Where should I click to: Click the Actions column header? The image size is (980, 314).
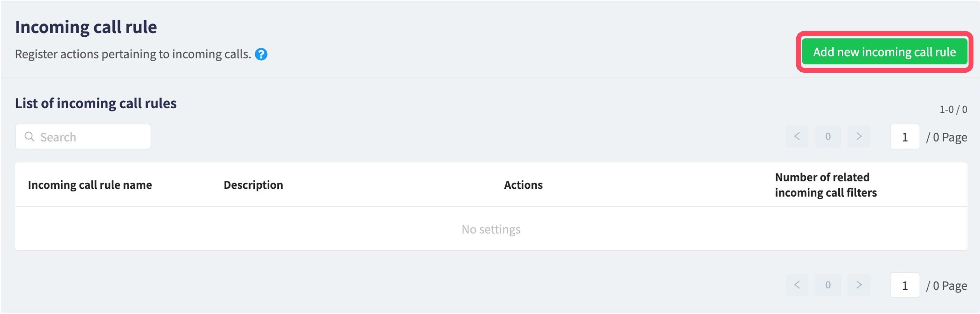pos(523,185)
